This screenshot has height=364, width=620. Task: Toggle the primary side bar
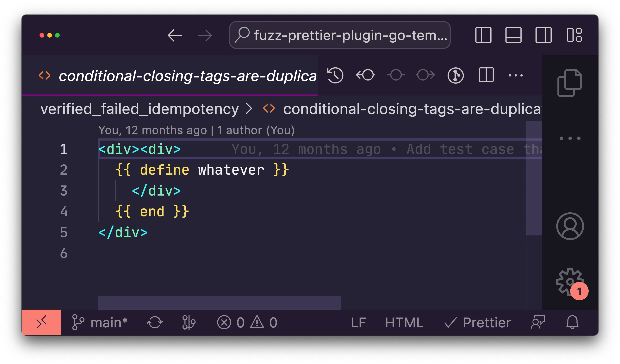[x=483, y=35]
